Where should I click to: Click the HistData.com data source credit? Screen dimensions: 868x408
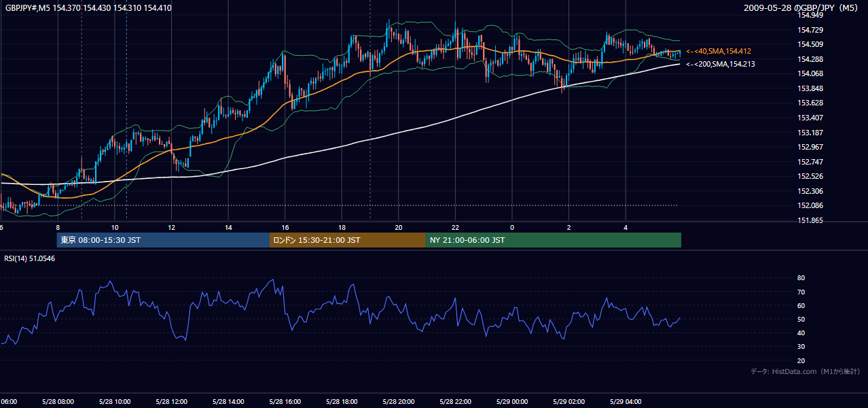[806, 371]
